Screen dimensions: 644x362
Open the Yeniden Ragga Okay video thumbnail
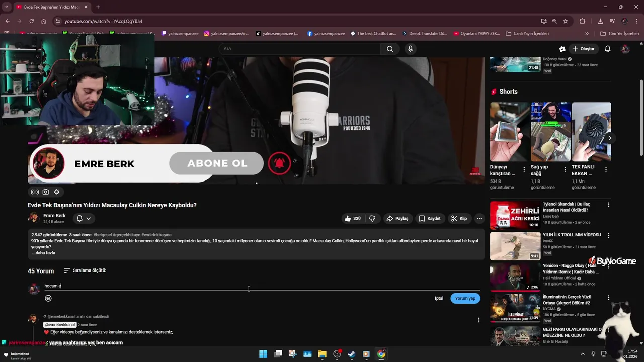[515, 277]
